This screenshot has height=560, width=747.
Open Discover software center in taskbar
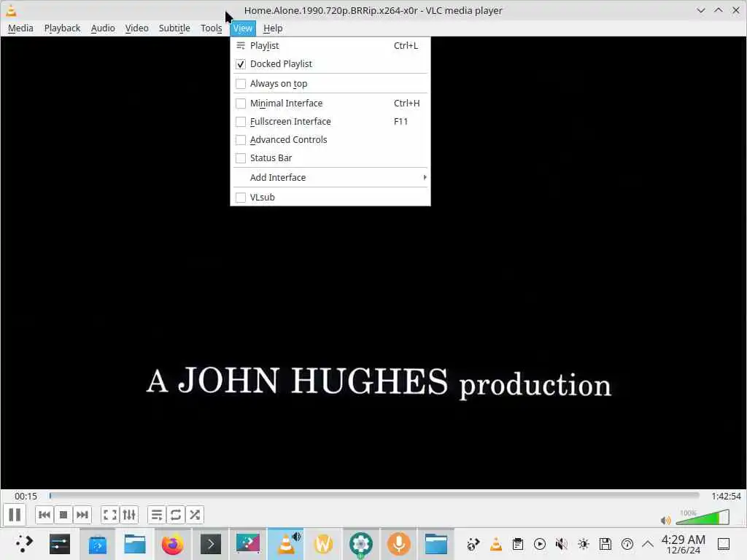click(x=97, y=544)
